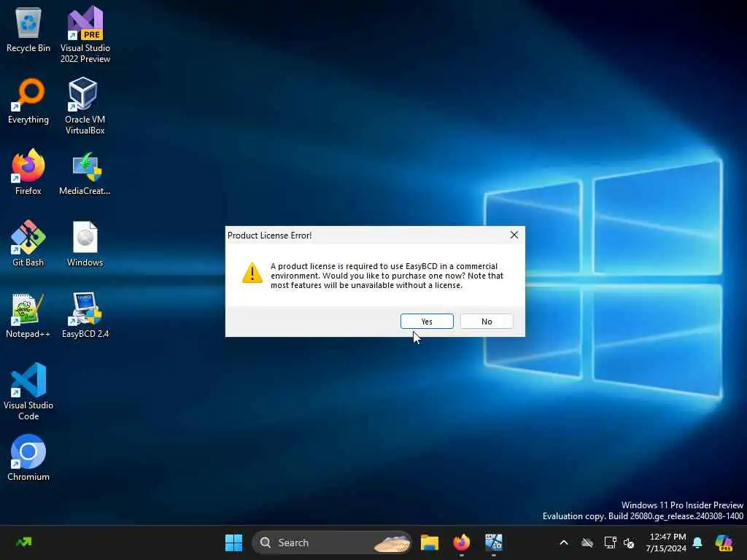The image size is (747, 560).
Task: Open File Explorer from taskbar
Action: click(429, 542)
